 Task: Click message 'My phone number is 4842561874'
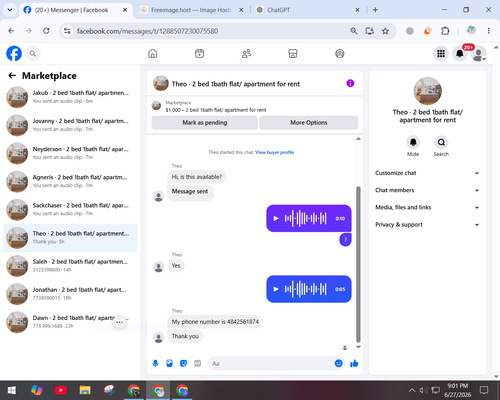click(215, 322)
